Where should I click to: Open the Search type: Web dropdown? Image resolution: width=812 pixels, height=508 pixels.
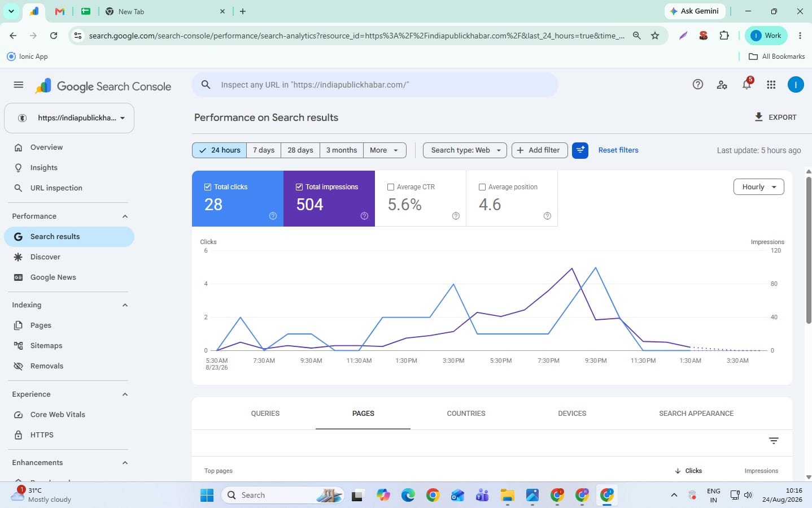465,150
